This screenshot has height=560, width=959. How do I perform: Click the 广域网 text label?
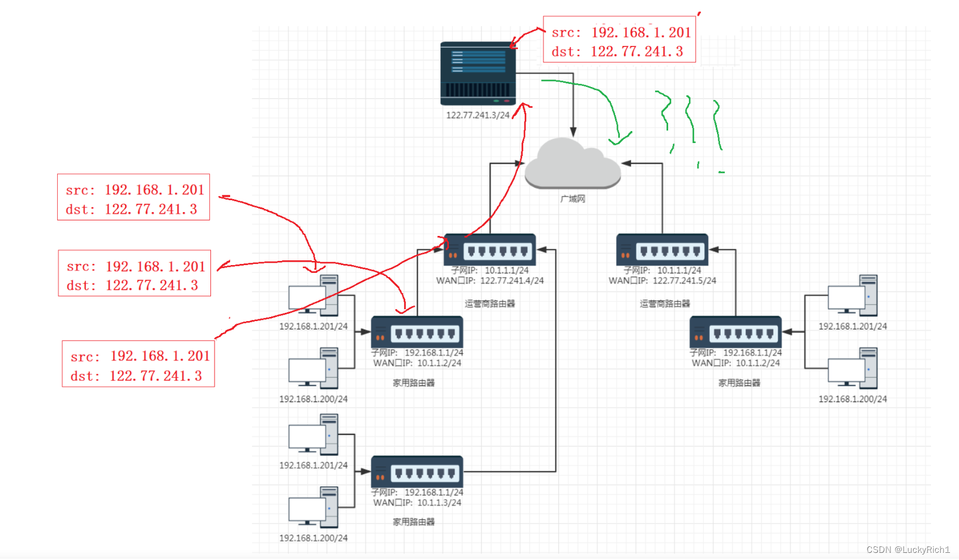pos(573,199)
